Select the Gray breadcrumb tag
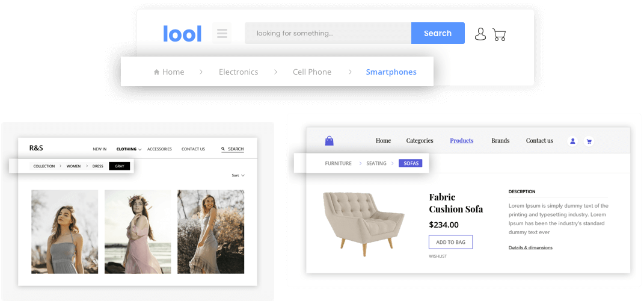The image size is (644, 301). pyautogui.click(x=119, y=166)
